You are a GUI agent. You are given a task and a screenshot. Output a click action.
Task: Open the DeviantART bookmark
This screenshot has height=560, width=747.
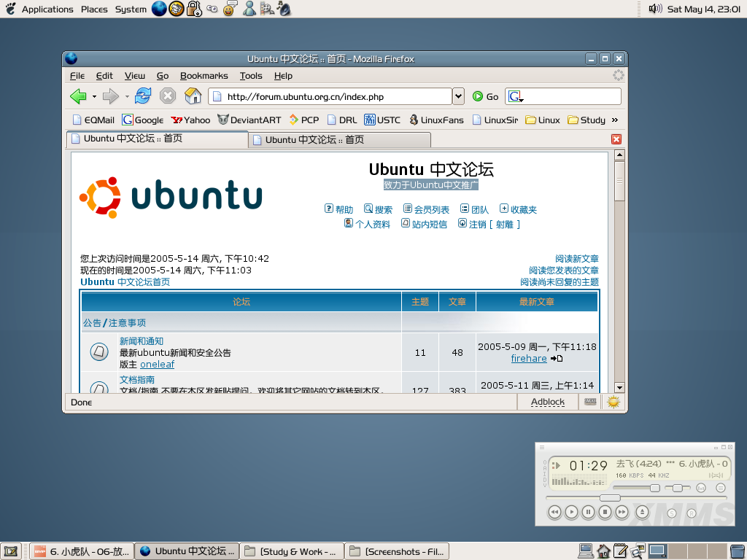249,120
